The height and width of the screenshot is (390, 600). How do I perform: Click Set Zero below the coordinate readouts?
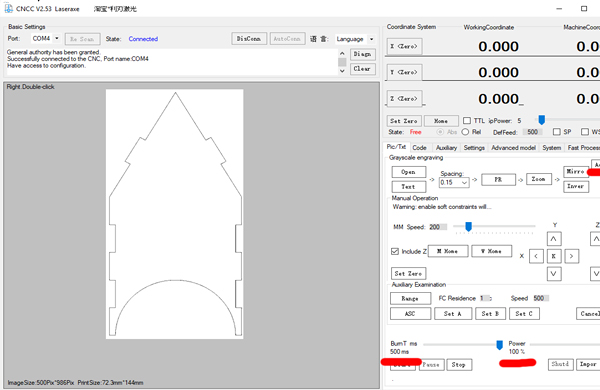[404, 121]
